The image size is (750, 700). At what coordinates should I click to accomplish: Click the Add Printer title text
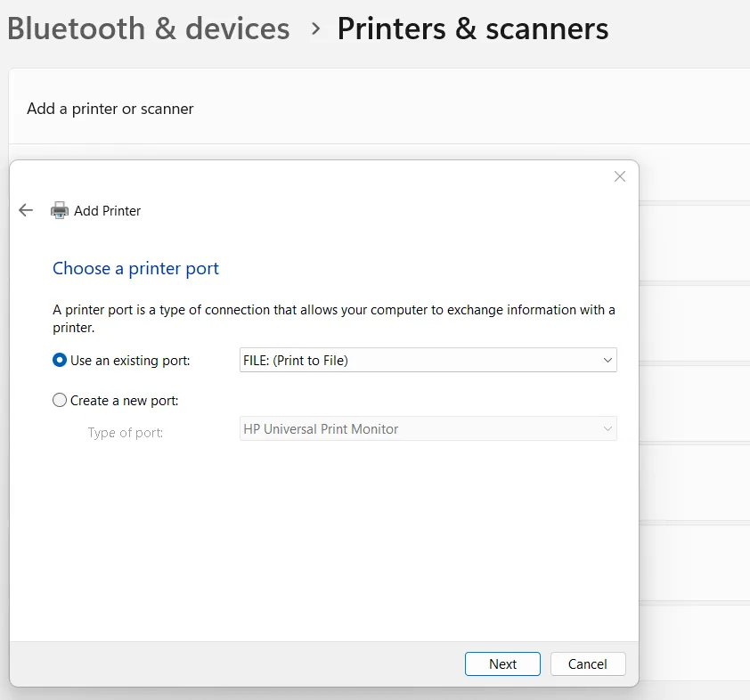pyautogui.click(x=108, y=210)
